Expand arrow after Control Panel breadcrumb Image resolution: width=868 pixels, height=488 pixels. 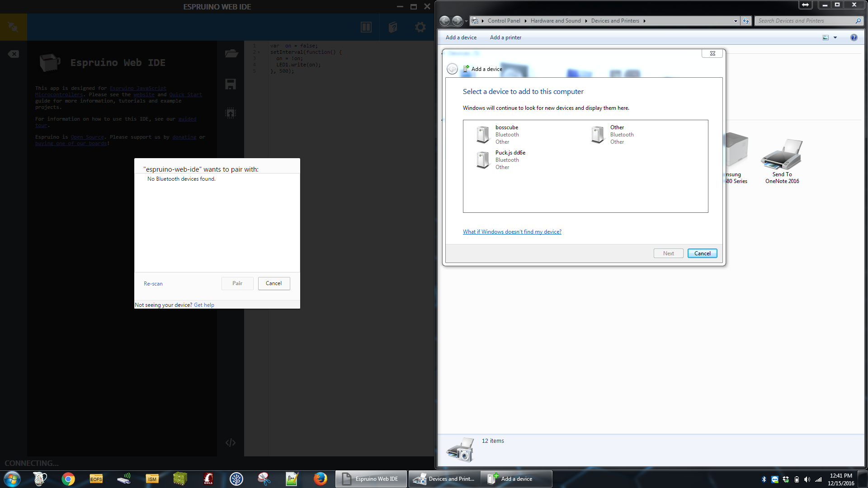point(526,21)
